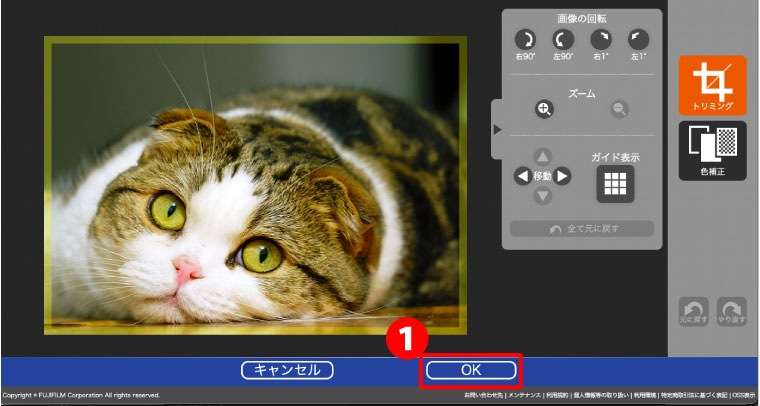Move image up with the up arrow
760x406 pixels.
(542, 157)
